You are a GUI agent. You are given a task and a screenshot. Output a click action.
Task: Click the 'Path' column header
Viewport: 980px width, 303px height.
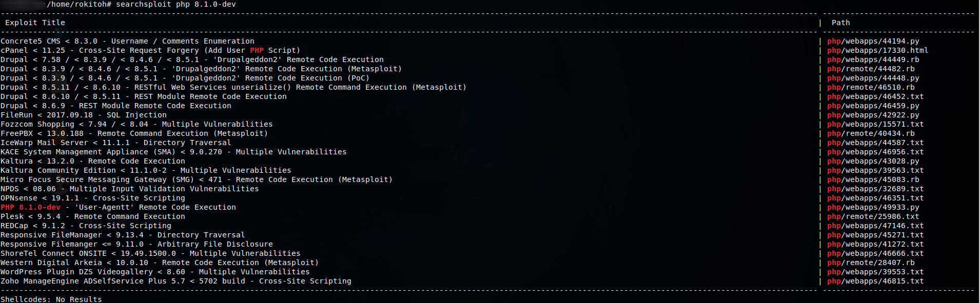coord(840,23)
